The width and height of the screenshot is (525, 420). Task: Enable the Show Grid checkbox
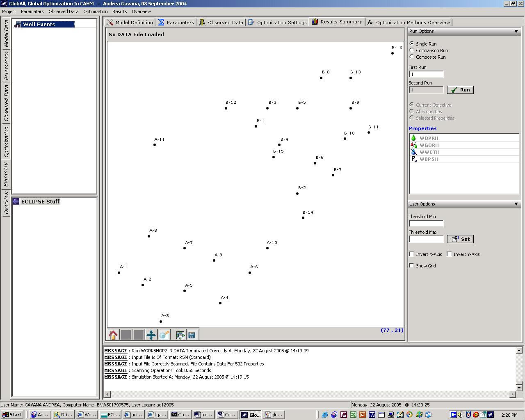coord(412,266)
